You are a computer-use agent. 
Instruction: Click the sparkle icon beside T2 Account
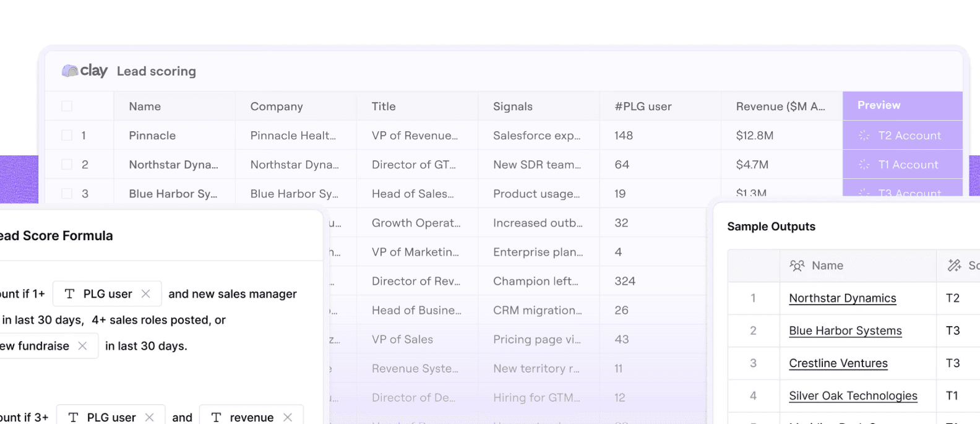pyautogui.click(x=864, y=136)
